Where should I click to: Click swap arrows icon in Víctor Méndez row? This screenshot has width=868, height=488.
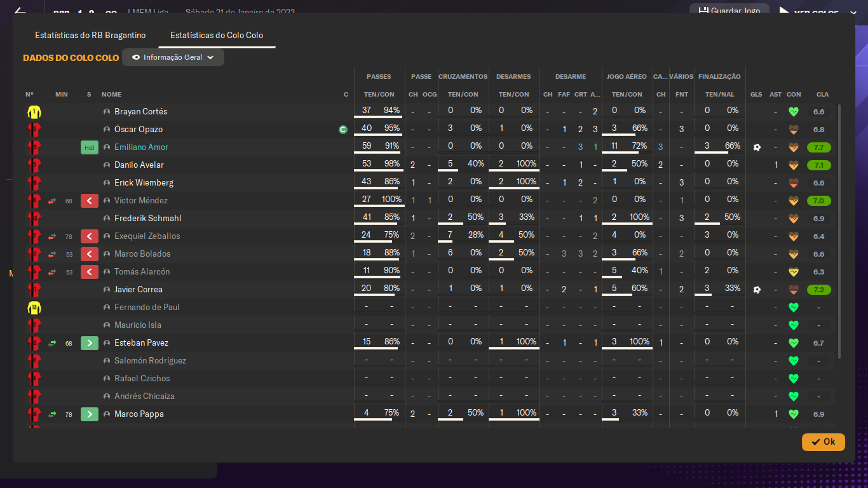point(52,201)
